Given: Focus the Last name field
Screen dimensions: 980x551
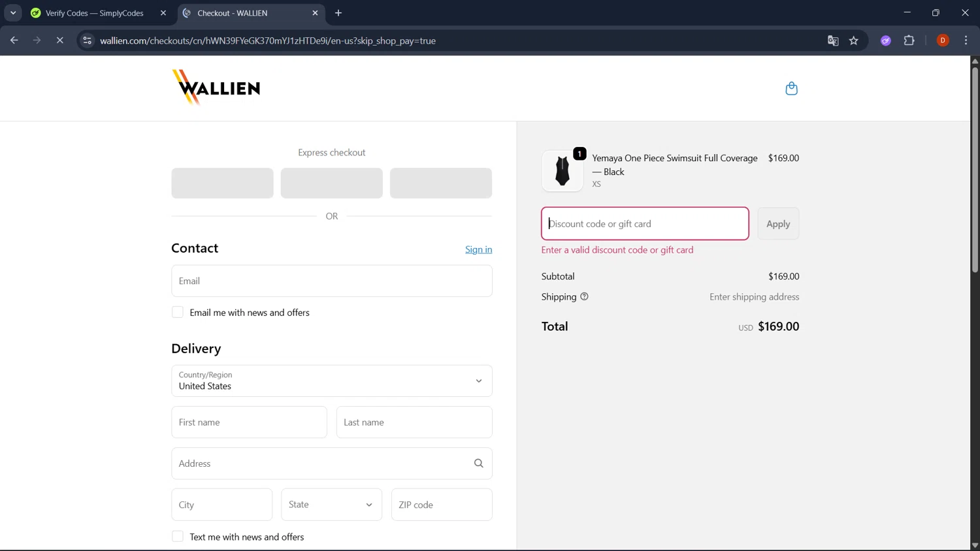Looking at the screenshot, I should pos(414,422).
